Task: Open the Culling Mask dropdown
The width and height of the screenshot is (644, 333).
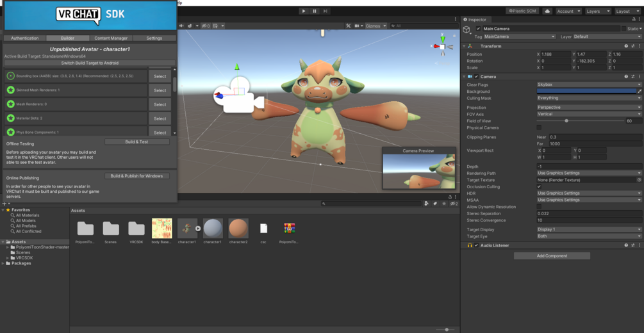Action: (x=589, y=98)
